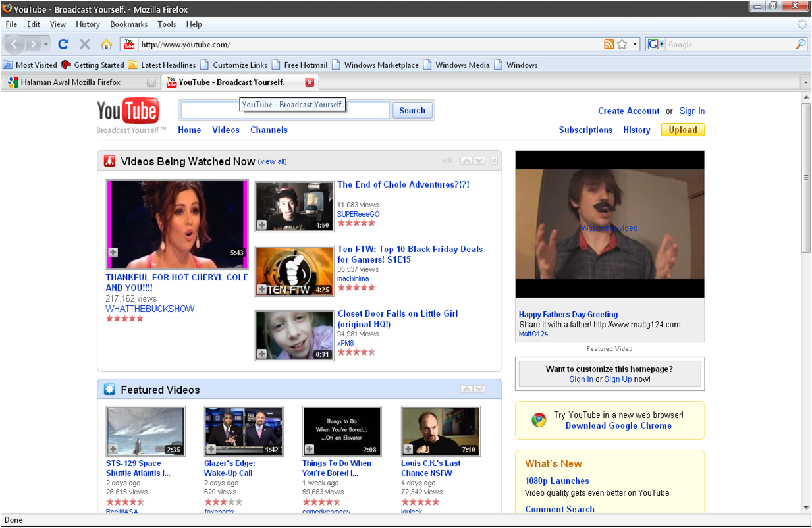
Task: Open the Channels navigation link
Action: click(x=269, y=130)
